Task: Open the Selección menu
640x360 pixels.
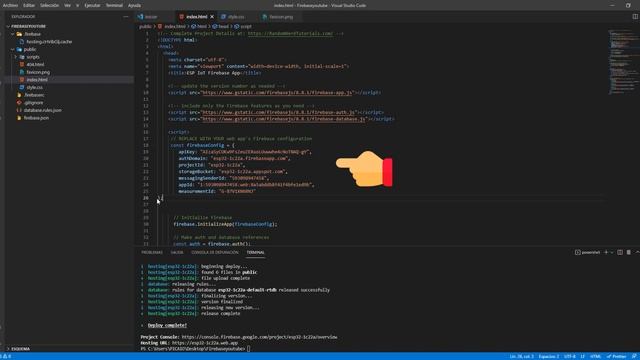Action: point(49,5)
